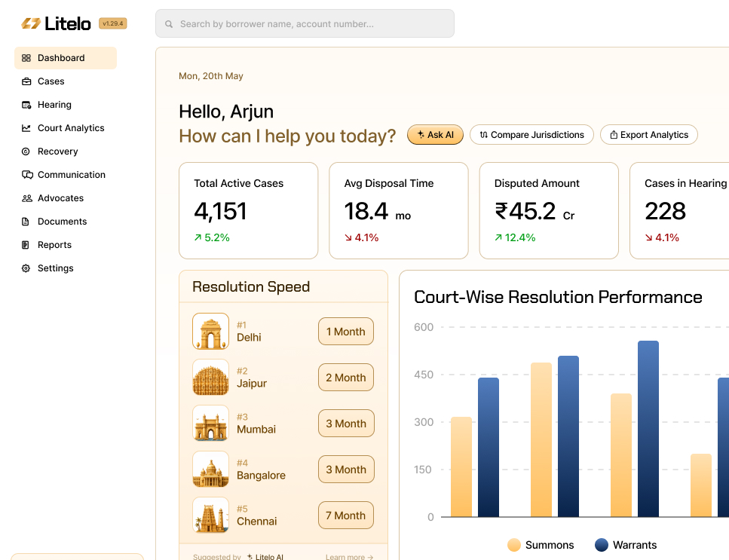Click the Avg Disposal Time 4.1% decrease
Screen dimensions: 729x560
tap(361, 237)
